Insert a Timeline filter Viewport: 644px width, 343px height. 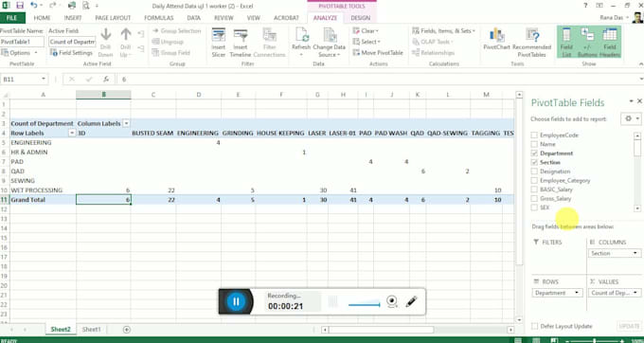click(x=241, y=43)
